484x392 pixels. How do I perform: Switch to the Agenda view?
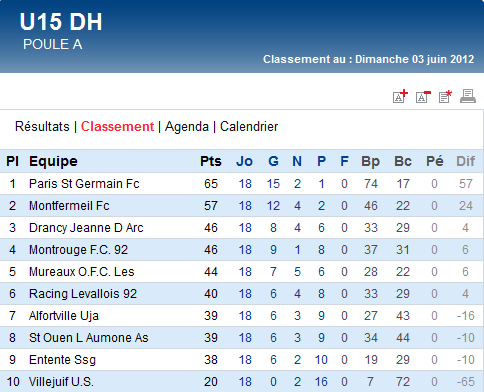pos(187,127)
